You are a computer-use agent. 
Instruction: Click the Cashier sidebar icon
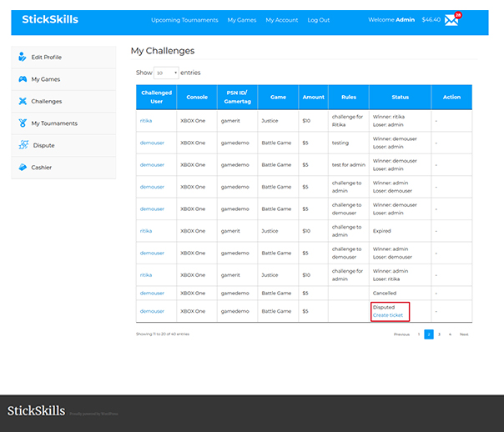pyautogui.click(x=23, y=167)
